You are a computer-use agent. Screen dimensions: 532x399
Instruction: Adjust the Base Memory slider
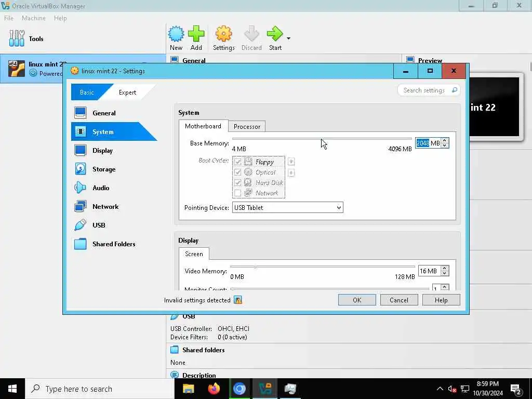pos(322,139)
